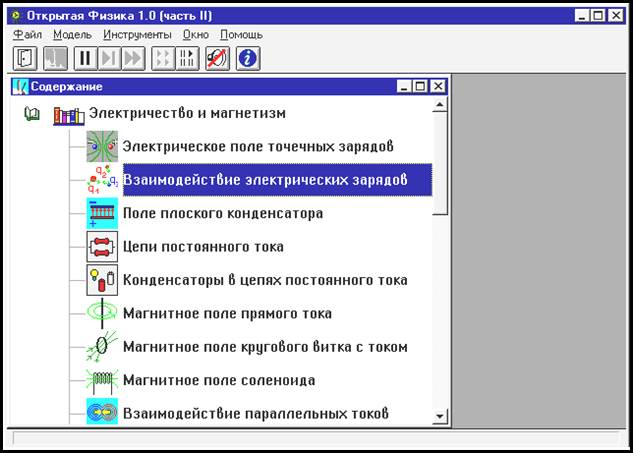Open Конденсаторы в цепях постоянного тока
The width and height of the screenshot is (633, 453).
click(264, 280)
